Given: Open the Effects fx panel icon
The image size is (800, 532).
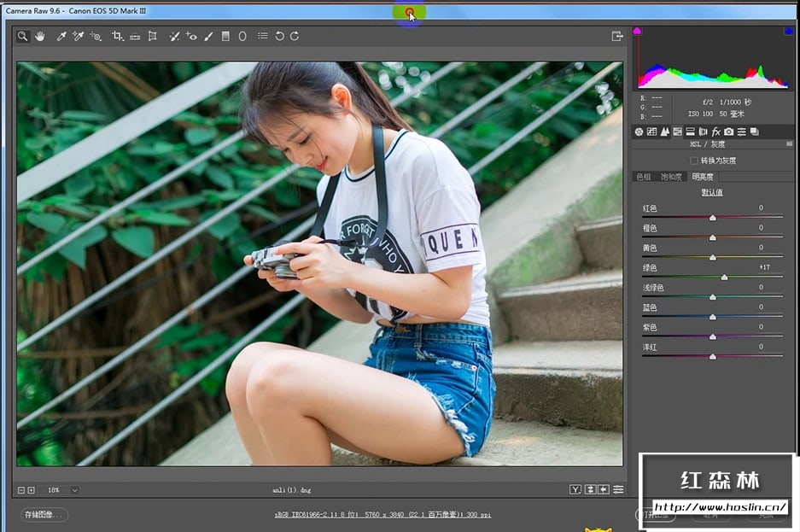Looking at the screenshot, I should click(x=715, y=132).
